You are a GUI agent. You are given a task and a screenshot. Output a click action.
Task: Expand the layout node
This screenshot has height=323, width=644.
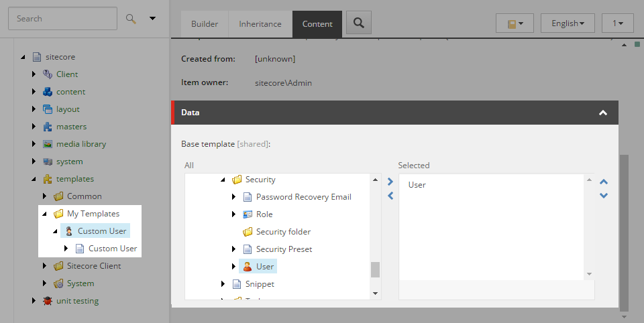pyautogui.click(x=34, y=109)
